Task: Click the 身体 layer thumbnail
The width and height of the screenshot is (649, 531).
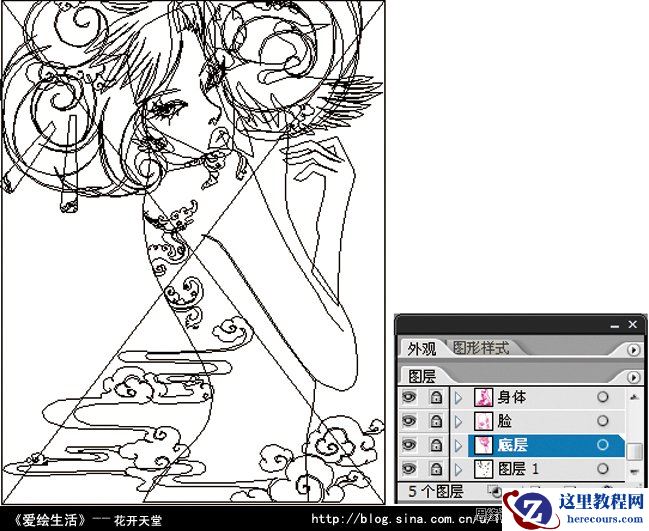Action: point(483,397)
